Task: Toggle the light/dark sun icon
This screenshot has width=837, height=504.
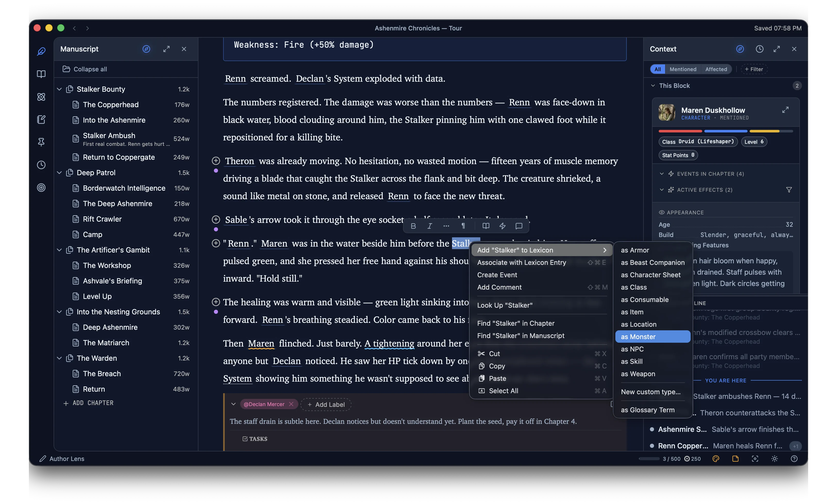Action: tap(775, 459)
